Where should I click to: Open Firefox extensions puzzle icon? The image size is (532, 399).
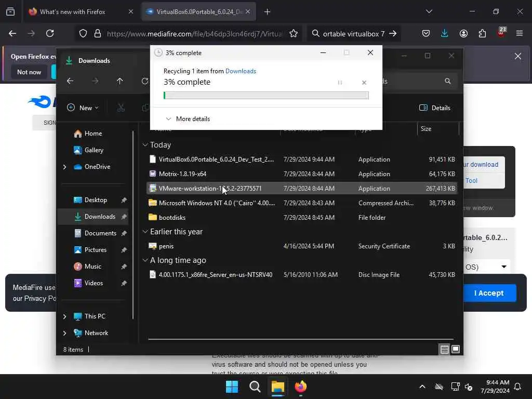[482, 33]
